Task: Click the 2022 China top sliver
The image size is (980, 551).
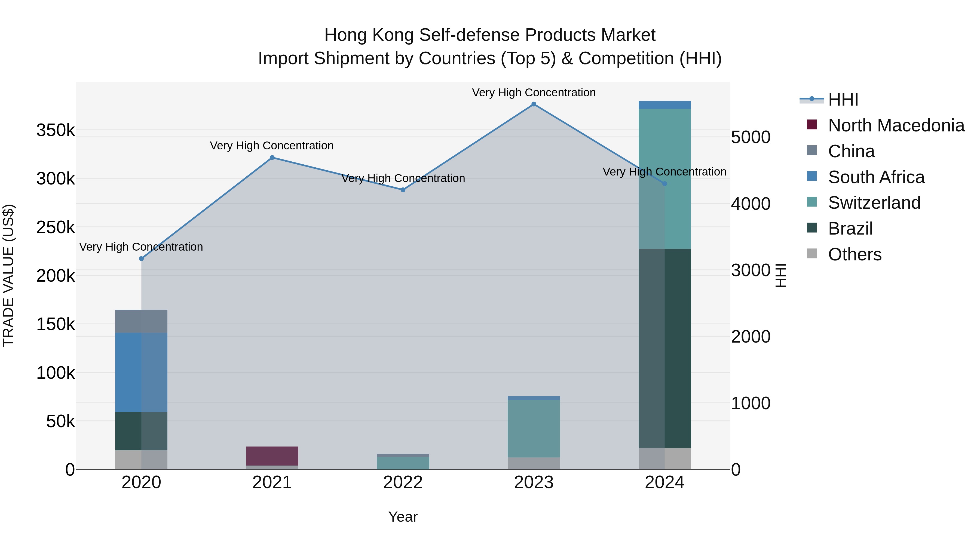Action: (403, 455)
